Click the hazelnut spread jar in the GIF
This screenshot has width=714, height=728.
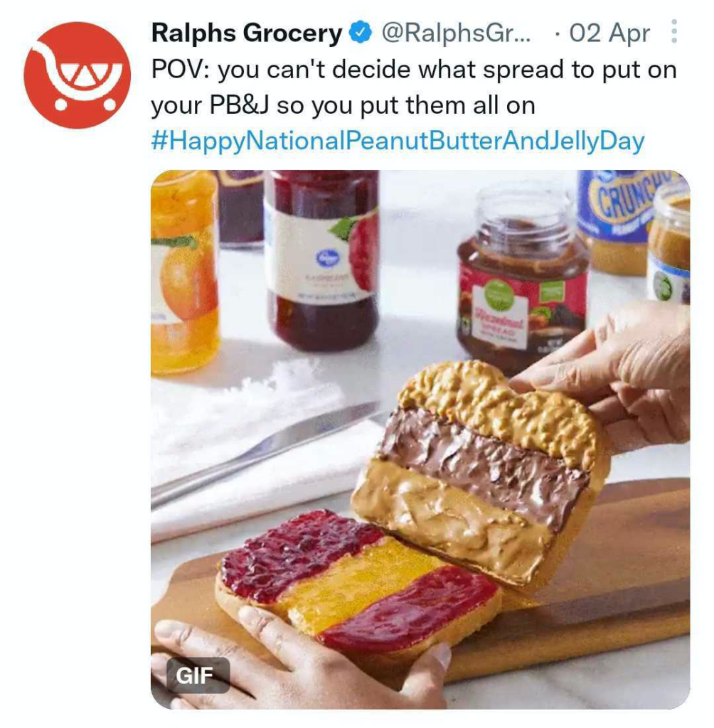point(522,280)
